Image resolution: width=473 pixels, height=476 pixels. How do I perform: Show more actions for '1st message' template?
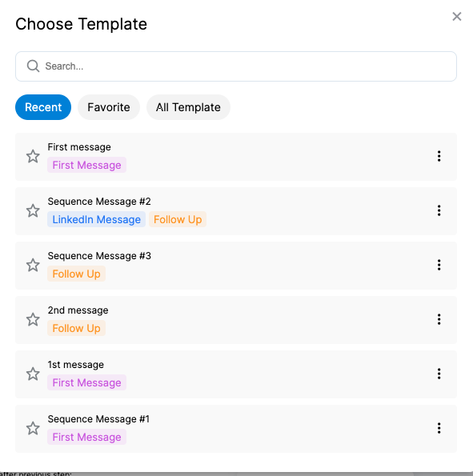pos(439,374)
